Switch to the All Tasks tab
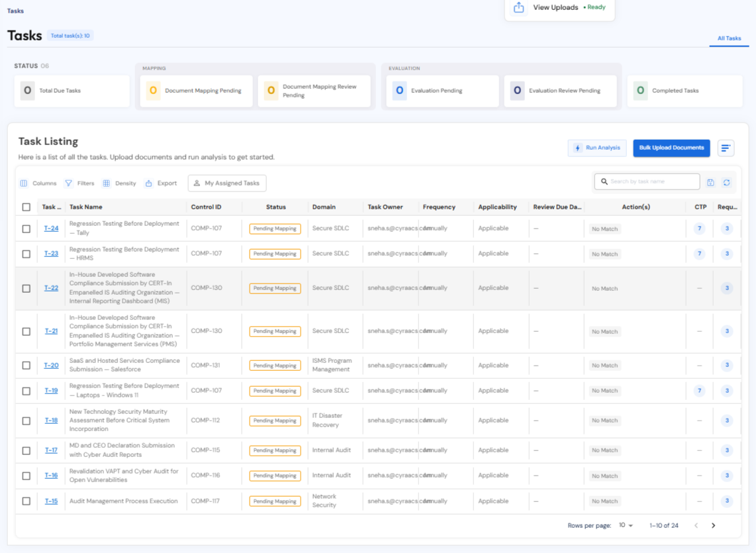The width and height of the screenshot is (756, 553). (x=729, y=38)
